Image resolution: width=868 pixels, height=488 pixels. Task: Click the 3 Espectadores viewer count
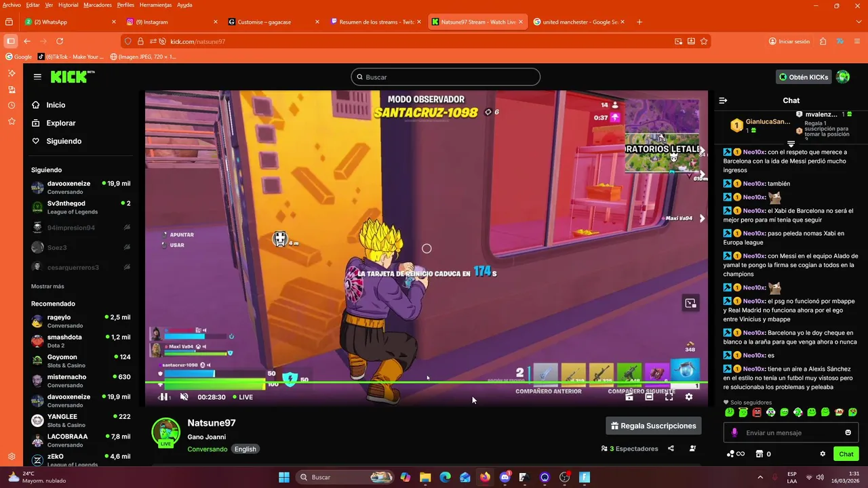click(629, 449)
